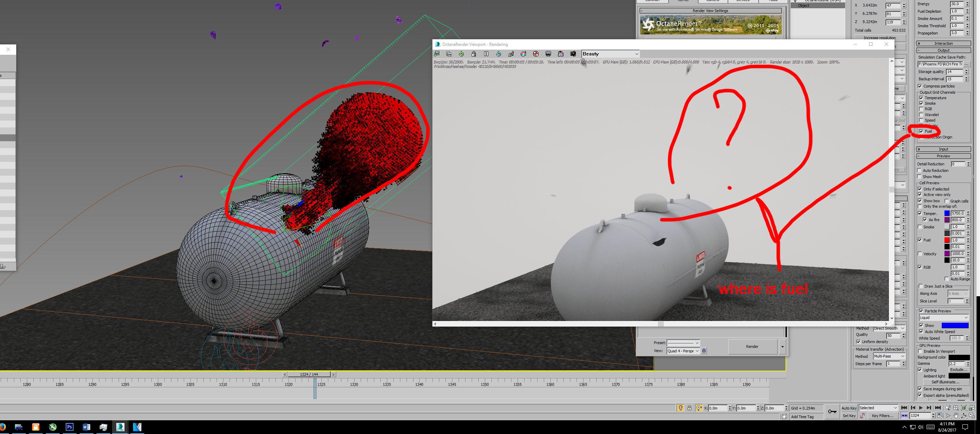Click the camera snapshot icon

(x=573, y=54)
